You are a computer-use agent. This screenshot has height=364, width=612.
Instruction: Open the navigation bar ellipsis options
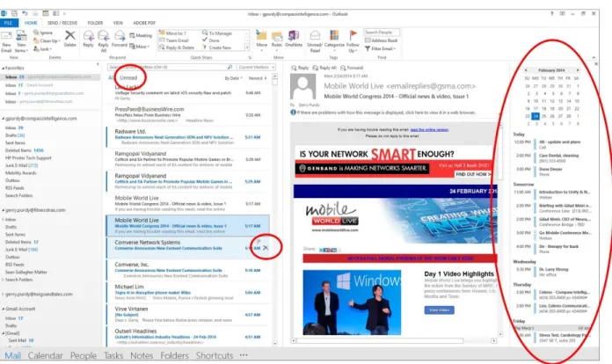[x=244, y=355]
